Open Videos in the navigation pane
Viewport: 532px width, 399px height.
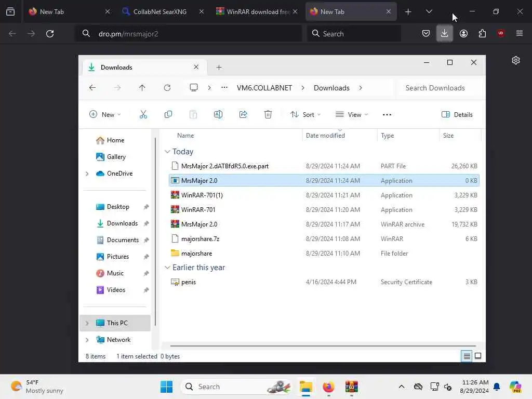click(117, 290)
